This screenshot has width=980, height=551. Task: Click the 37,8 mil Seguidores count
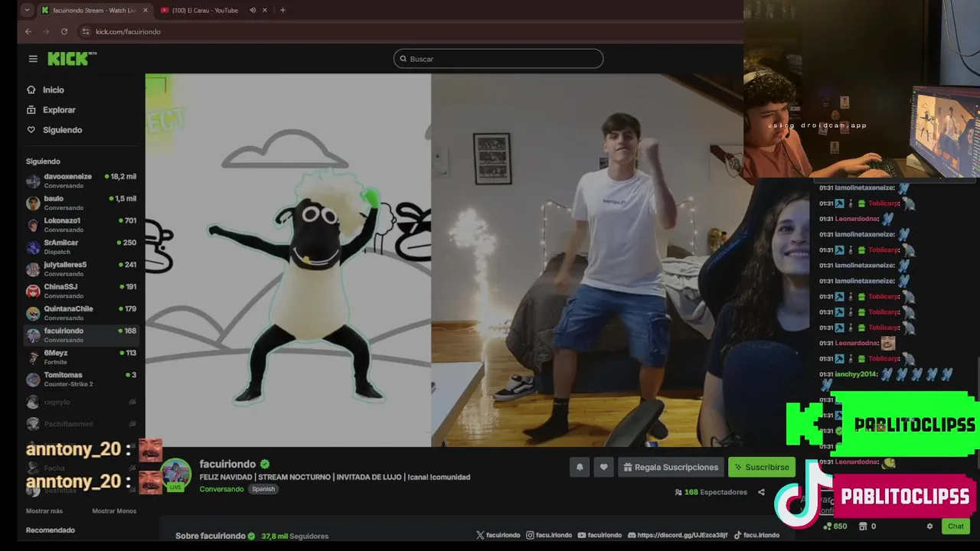click(x=295, y=536)
